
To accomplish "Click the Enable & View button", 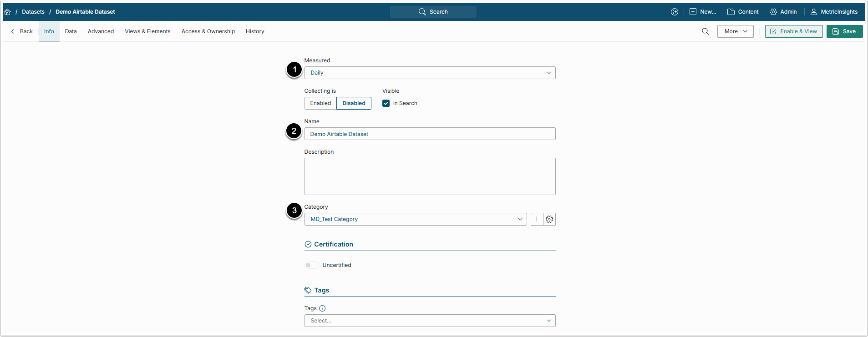I will 793,31.
